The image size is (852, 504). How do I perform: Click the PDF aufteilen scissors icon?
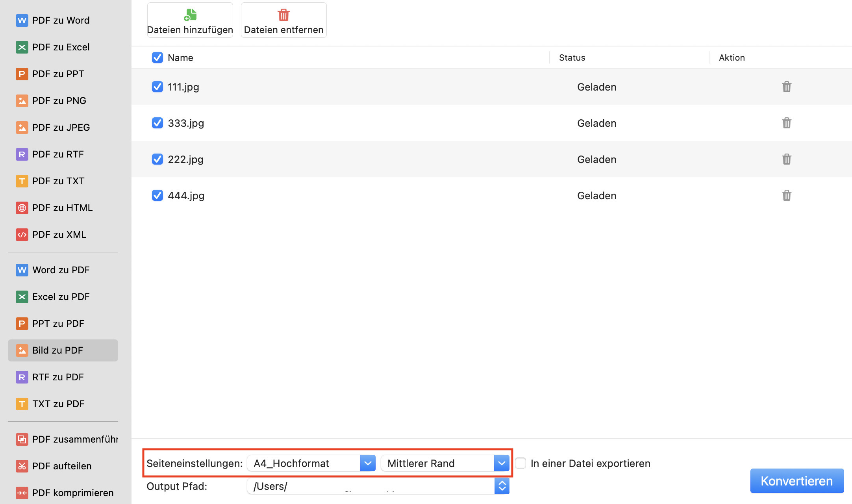(x=22, y=466)
